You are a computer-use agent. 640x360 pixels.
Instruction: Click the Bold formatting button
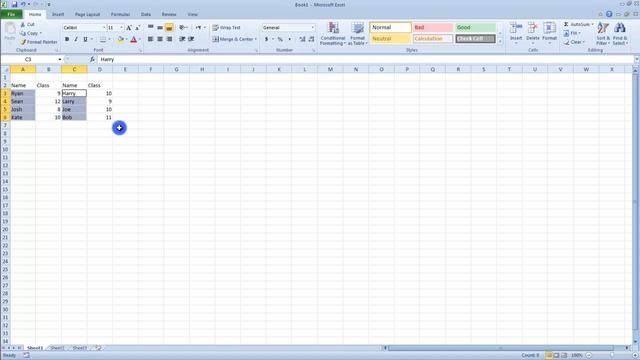pyautogui.click(x=67, y=39)
